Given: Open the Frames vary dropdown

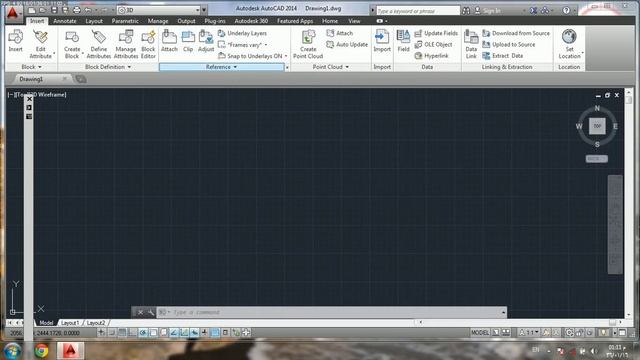Looking at the screenshot, I should pos(243,44).
